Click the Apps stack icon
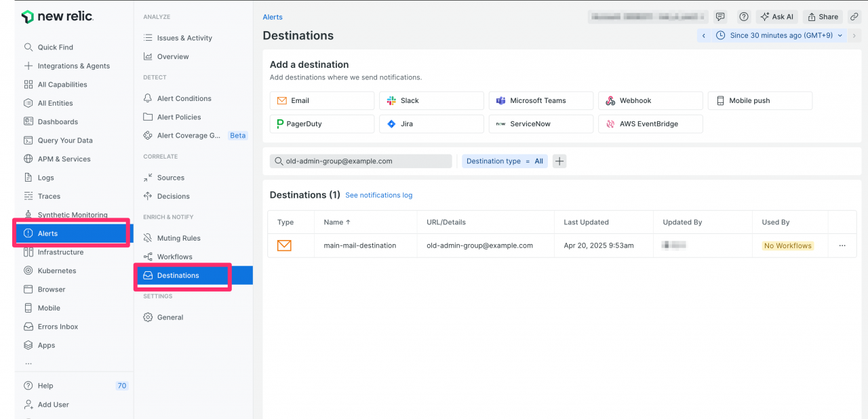The width and height of the screenshot is (868, 419). pos(28,345)
